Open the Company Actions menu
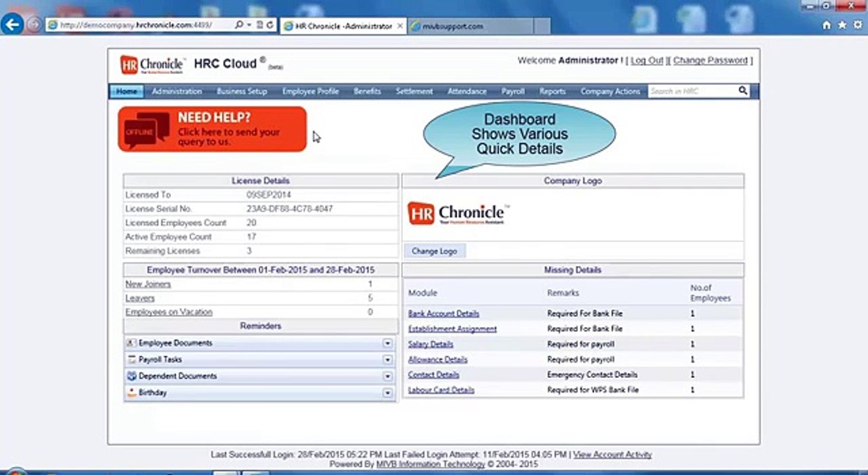 click(610, 92)
